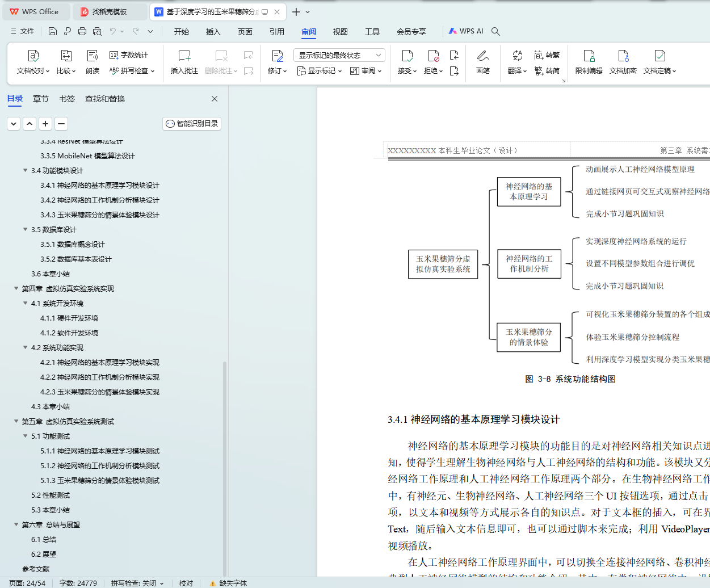Click the search magnifier beside WPS AI
This screenshot has height=588, width=710.
[495, 31]
